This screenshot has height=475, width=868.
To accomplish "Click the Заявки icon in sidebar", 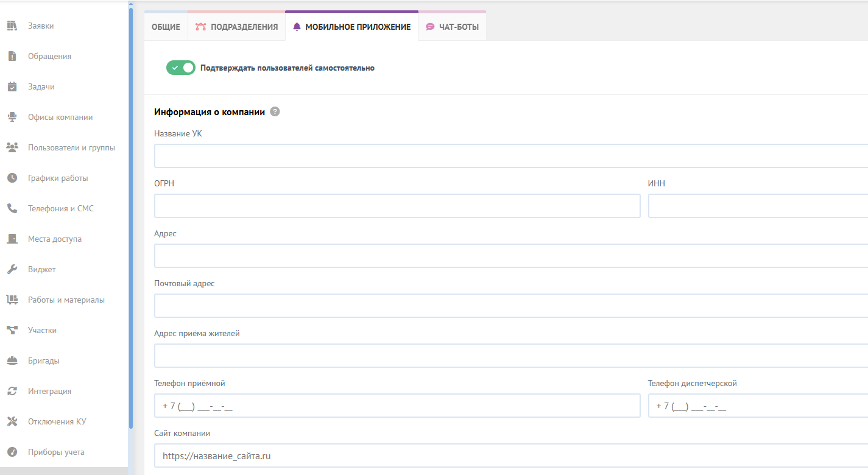I will pos(12,26).
